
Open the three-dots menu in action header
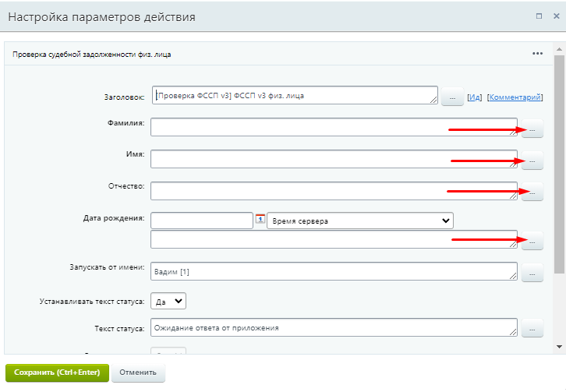click(537, 54)
